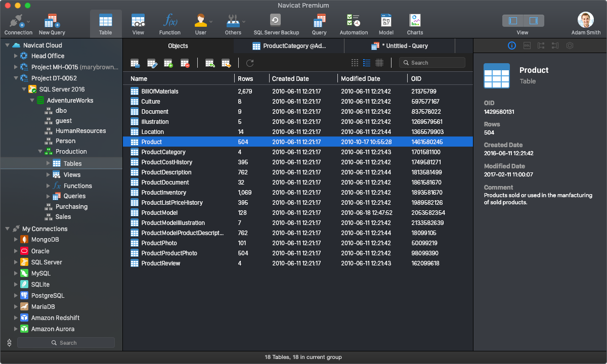
Task: Select the Tables tree node
Action: pos(61,163)
